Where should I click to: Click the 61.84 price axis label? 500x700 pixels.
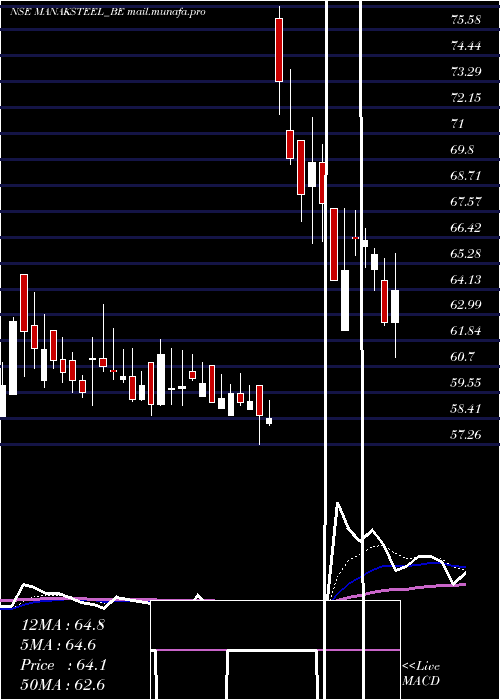pyautogui.click(x=466, y=331)
